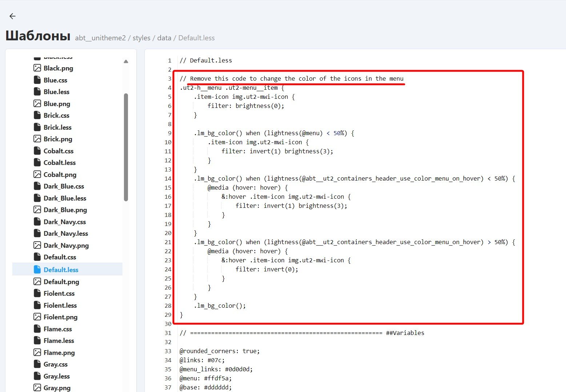This screenshot has width=566, height=392.
Task: Click the file list scrollbar thumb
Action: point(126,147)
